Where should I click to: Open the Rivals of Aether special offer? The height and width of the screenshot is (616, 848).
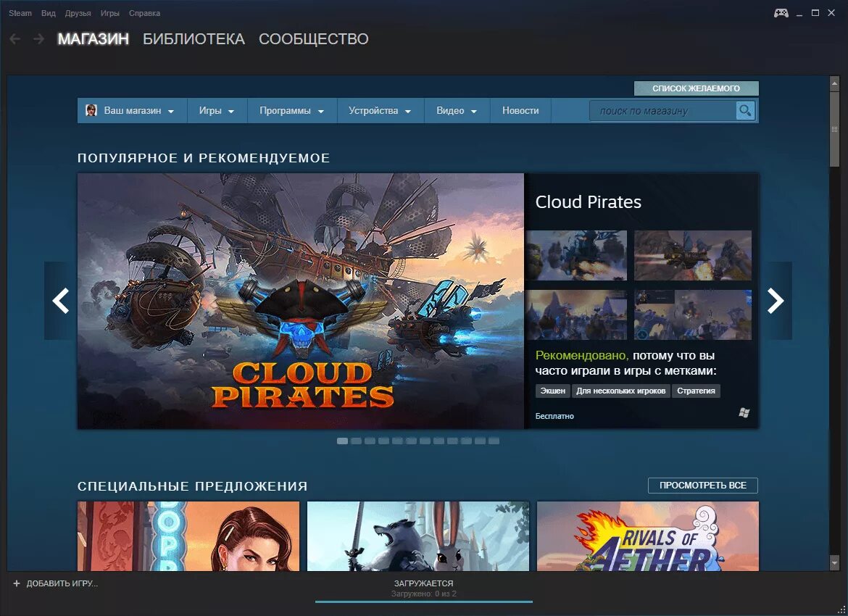click(x=648, y=536)
